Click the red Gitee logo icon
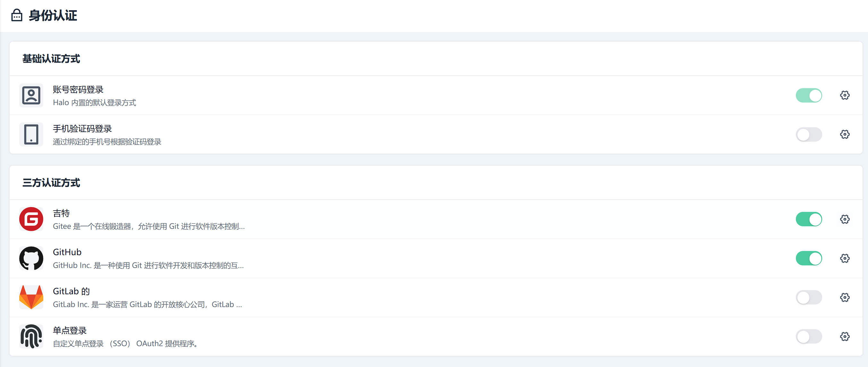This screenshot has width=868, height=367. 31,219
